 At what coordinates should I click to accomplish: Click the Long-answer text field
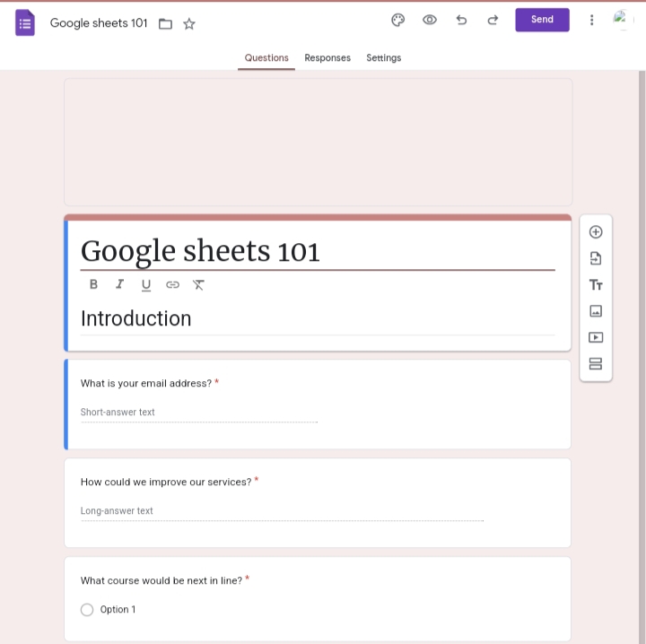pyautogui.click(x=283, y=511)
